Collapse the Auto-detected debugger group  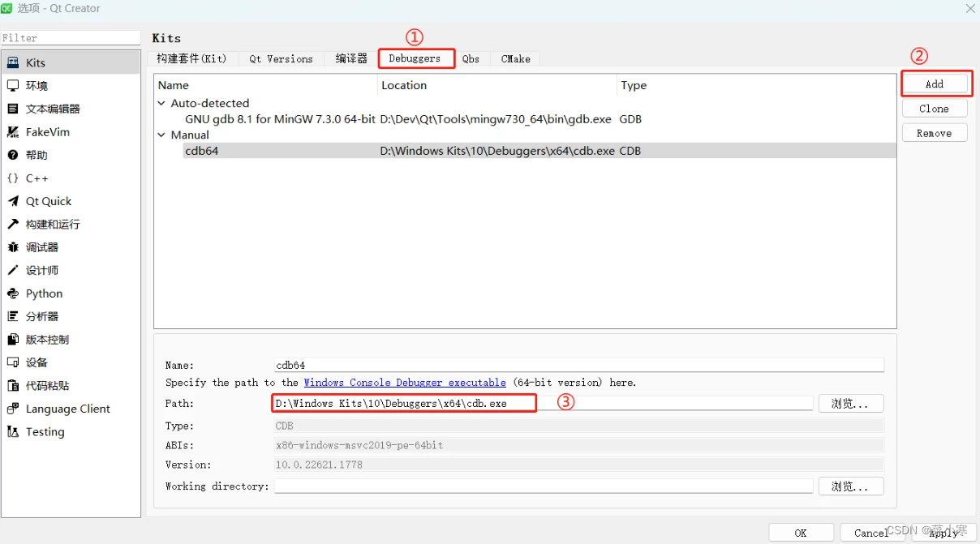161,103
